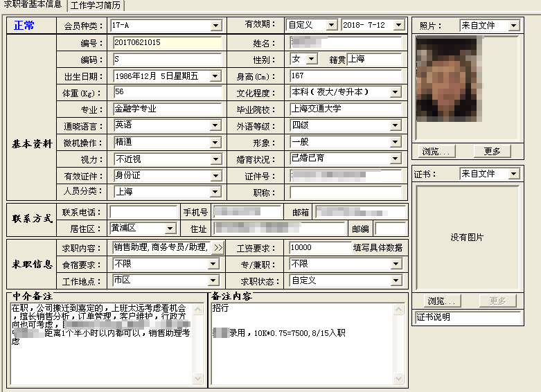The height and width of the screenshot is (392, 541).
Task: Click the 专业 field 金融学专业
Action: pyautogui.click(x=168, y=109)
